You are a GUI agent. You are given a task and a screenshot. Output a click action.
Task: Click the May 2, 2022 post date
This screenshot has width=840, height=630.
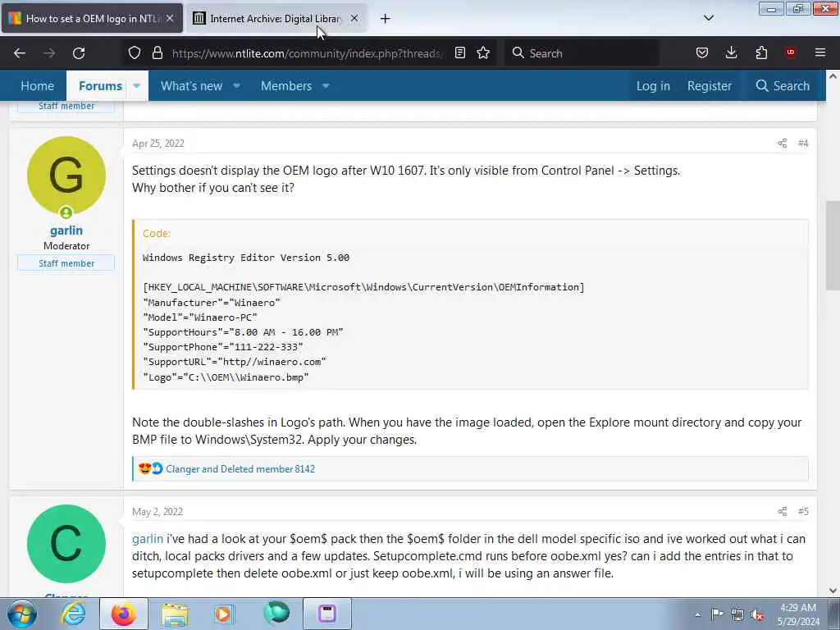157,512
